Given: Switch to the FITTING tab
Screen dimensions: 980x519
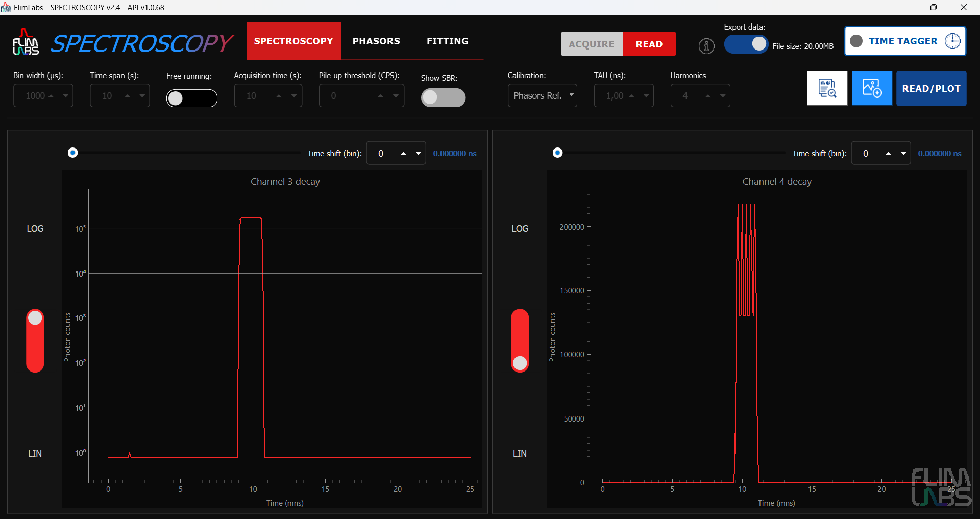Looking at the screenshot, I should point(448,41).
